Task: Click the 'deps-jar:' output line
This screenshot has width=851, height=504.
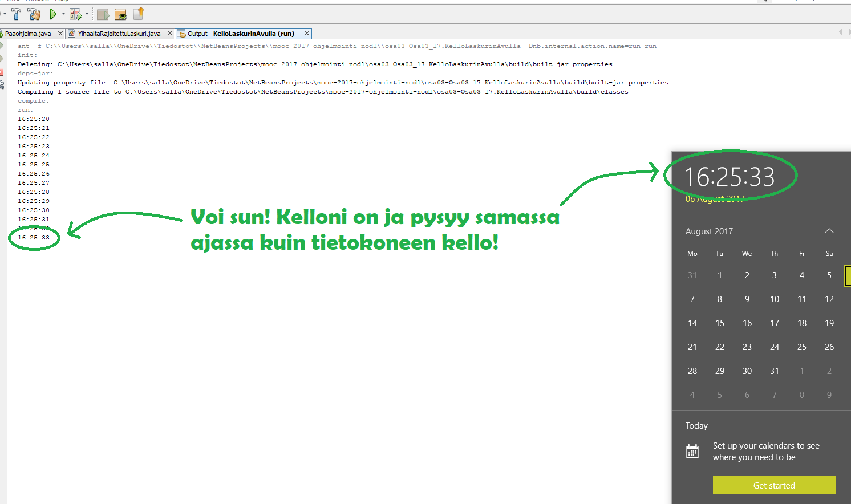Action: point(35,74)
